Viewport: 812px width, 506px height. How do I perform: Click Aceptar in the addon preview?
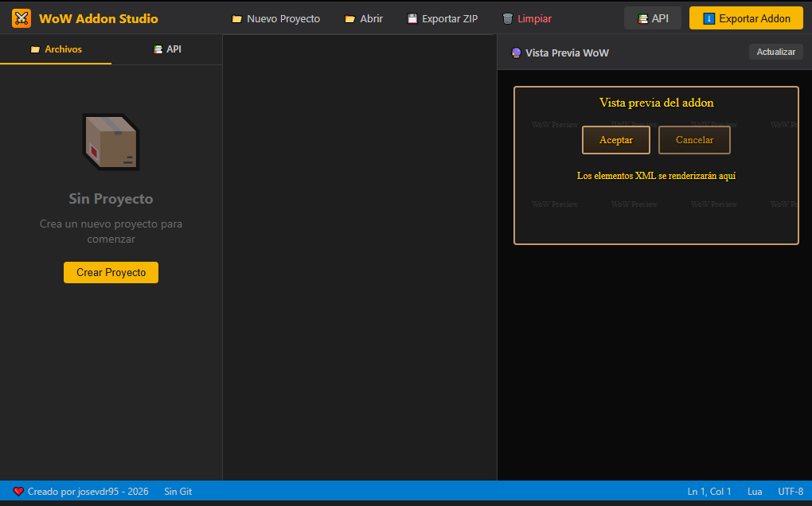(x=616, y=140)
